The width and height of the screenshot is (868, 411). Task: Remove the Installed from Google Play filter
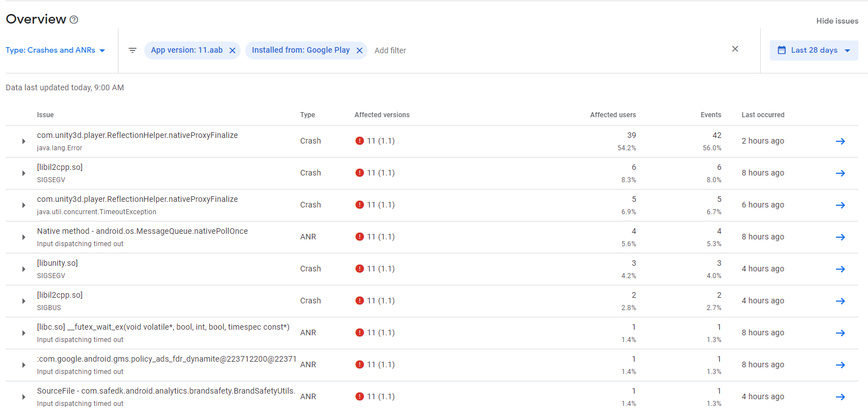[360, 50]
